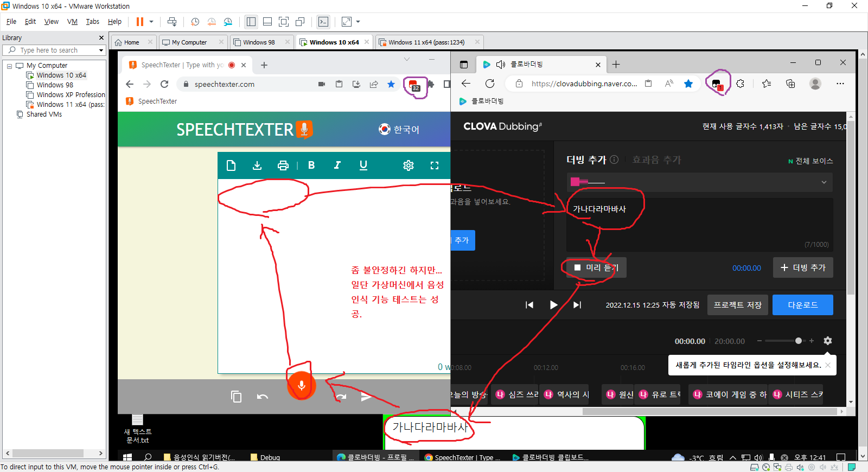Viewport: 868px width, 472px height.
Task: Click the camera icon in Chrome address bar
Action: pos(322,84)
